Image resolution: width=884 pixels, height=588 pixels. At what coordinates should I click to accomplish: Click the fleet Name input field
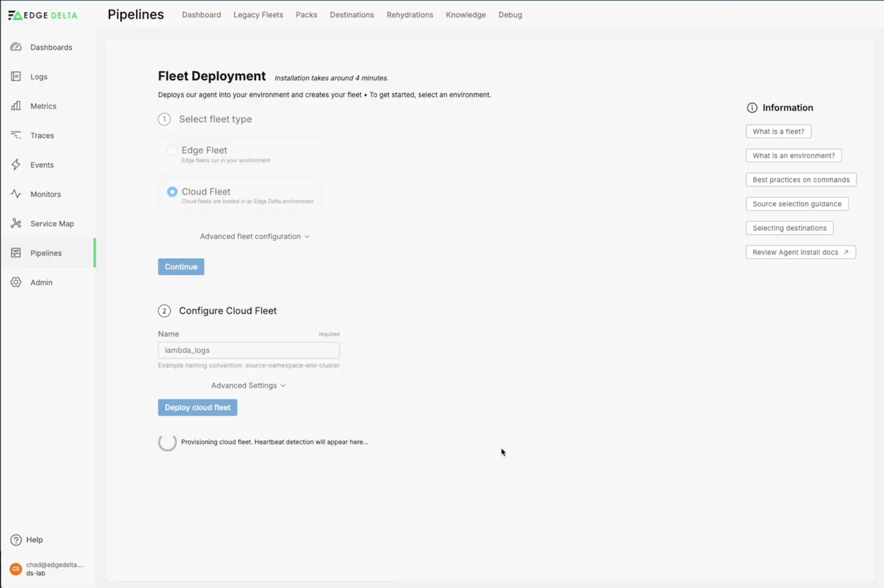[x=248, y=350]
